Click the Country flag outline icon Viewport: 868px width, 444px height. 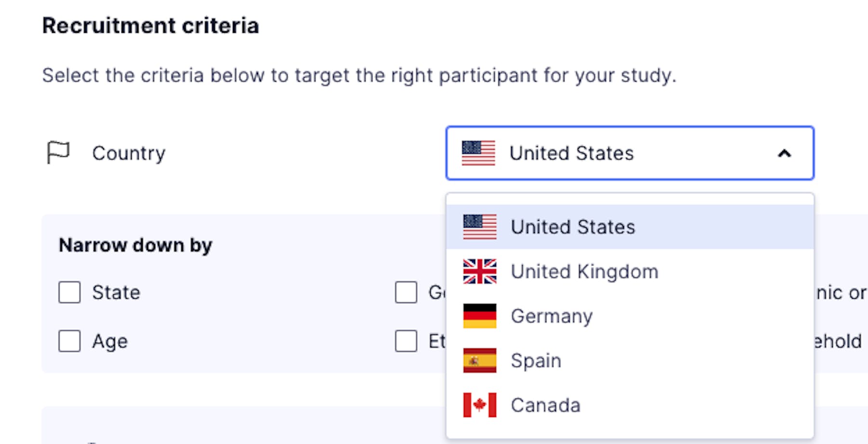(x=58, y=153)
